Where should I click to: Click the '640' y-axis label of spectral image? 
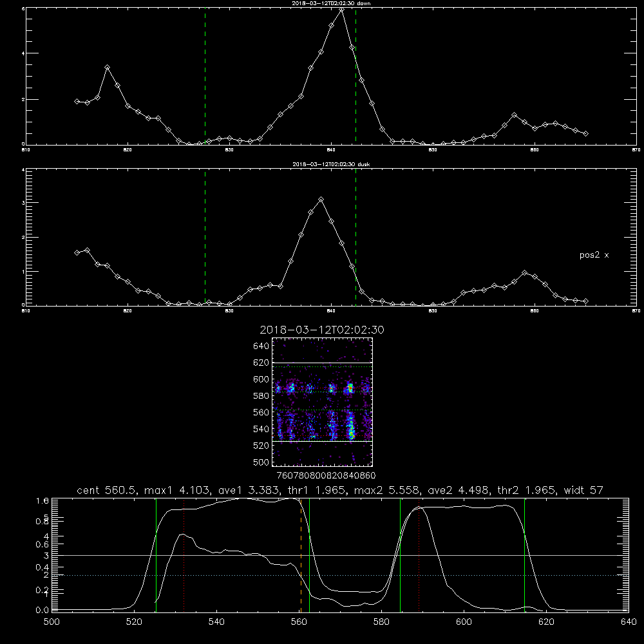[x=261, y=346]
